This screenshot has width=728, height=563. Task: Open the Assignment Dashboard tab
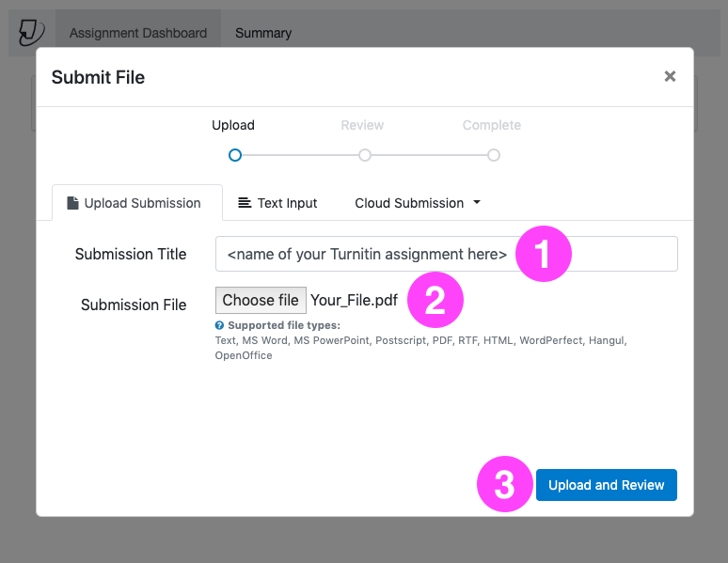(x=138, y=33)
